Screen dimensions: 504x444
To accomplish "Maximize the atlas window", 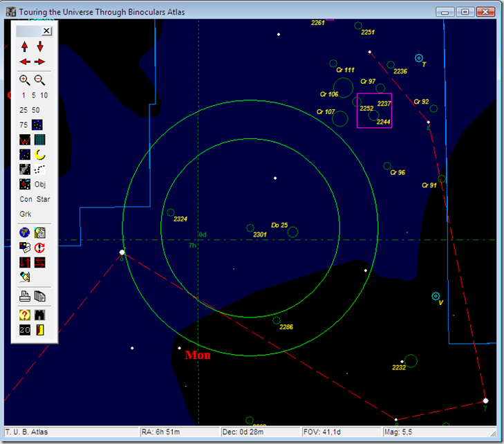I will pos(465,12).
